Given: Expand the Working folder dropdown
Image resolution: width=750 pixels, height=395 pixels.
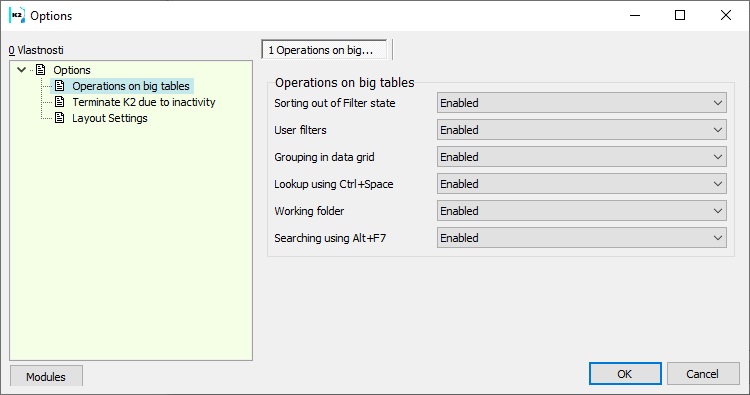Looking at the screenshot, I should pyautogui.click(x=582, y=211).
